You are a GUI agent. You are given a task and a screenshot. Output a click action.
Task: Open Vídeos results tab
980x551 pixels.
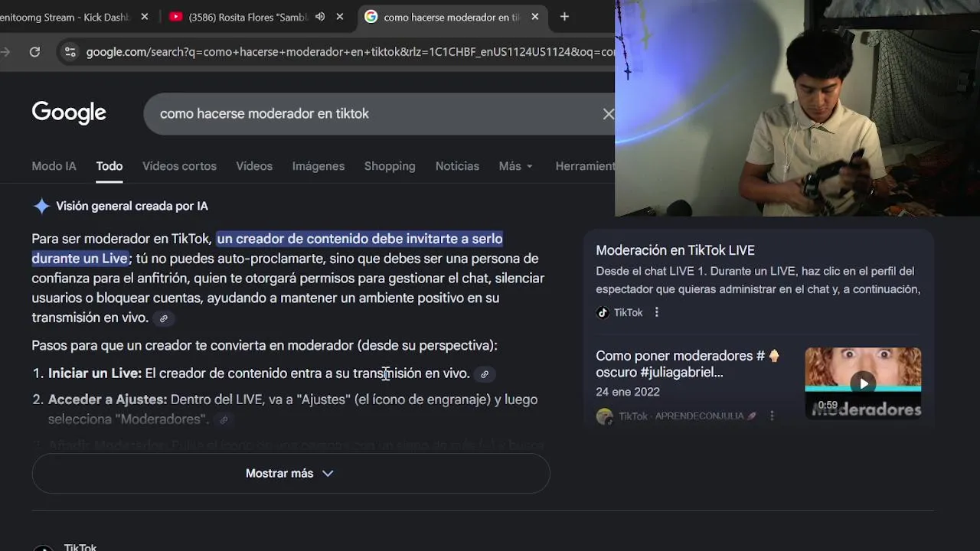[x=254, y=166]
